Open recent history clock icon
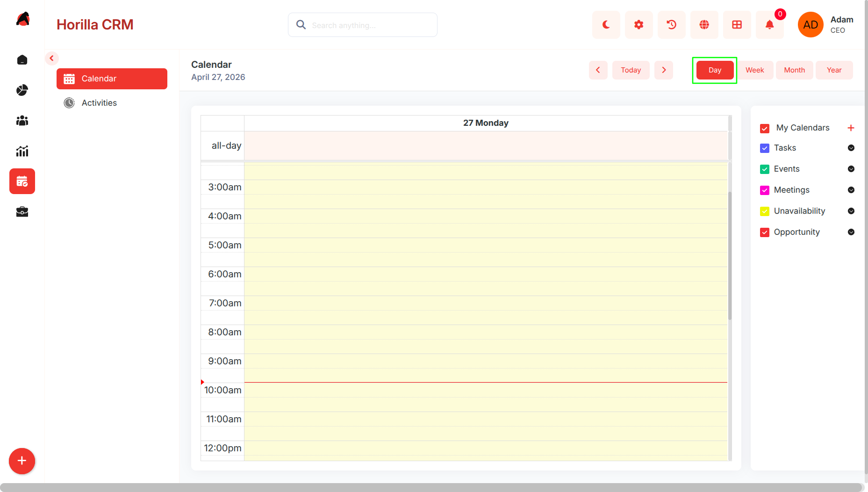The width and height of the screenshot is (868, 492). 672,25
